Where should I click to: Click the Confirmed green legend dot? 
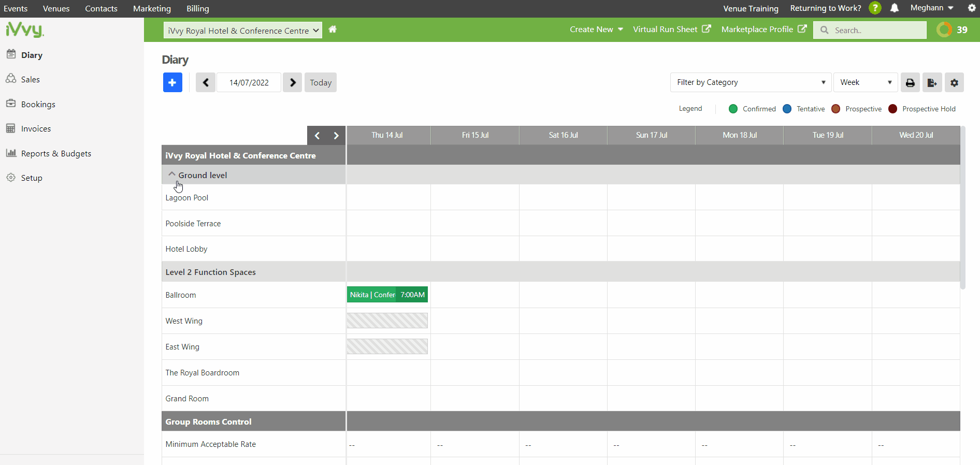click(x=733, y=109)
